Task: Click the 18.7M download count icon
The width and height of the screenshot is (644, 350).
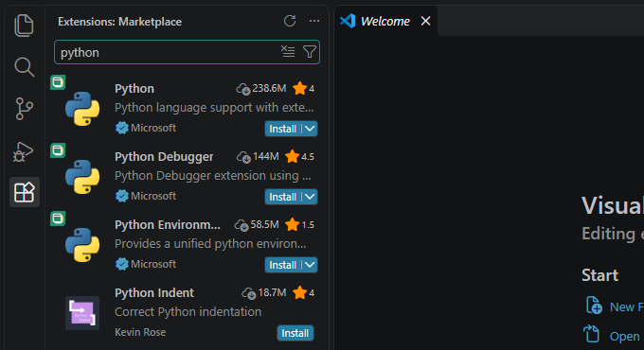Action: tap(249, 293)
